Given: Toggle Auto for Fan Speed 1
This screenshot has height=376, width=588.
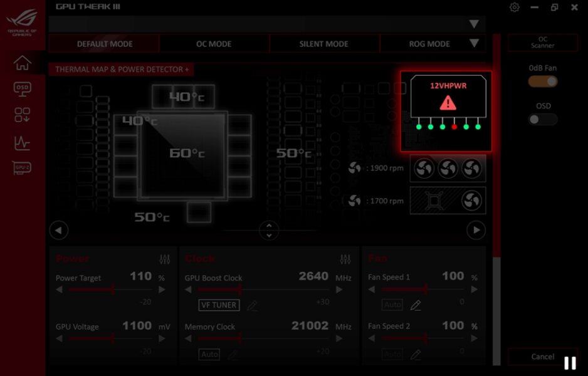Looking at the screenshot, I should 392,305.
